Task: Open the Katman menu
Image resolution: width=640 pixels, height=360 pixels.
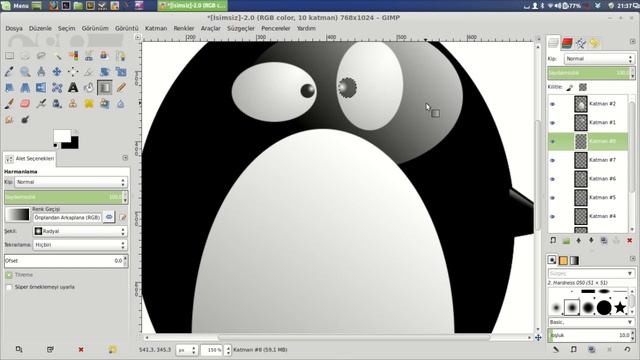Action: click(x=156, y=28)
